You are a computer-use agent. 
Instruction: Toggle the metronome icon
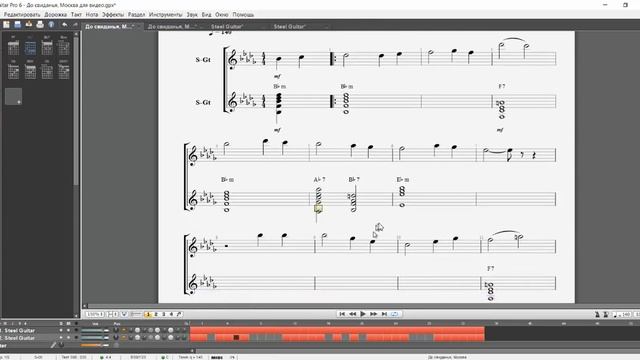(597, 314)
